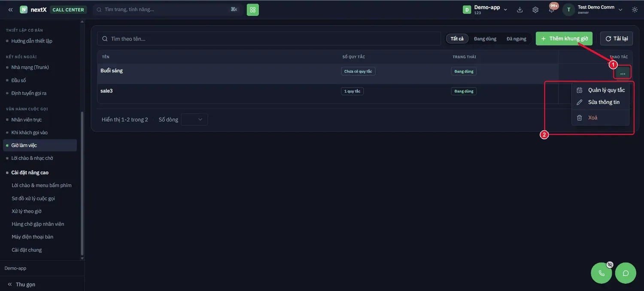Viewport: 644px width, 291px height.
Task: Go to Nhân viên trực
Action: tap(27, 119)
